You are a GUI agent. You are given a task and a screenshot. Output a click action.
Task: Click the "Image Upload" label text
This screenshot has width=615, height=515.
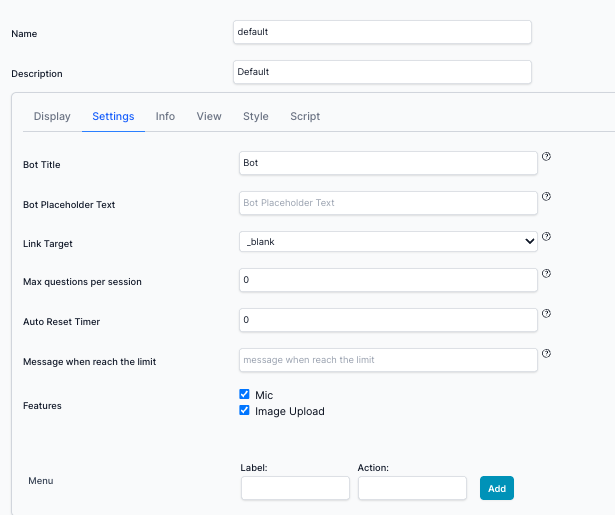click(290, 411)
